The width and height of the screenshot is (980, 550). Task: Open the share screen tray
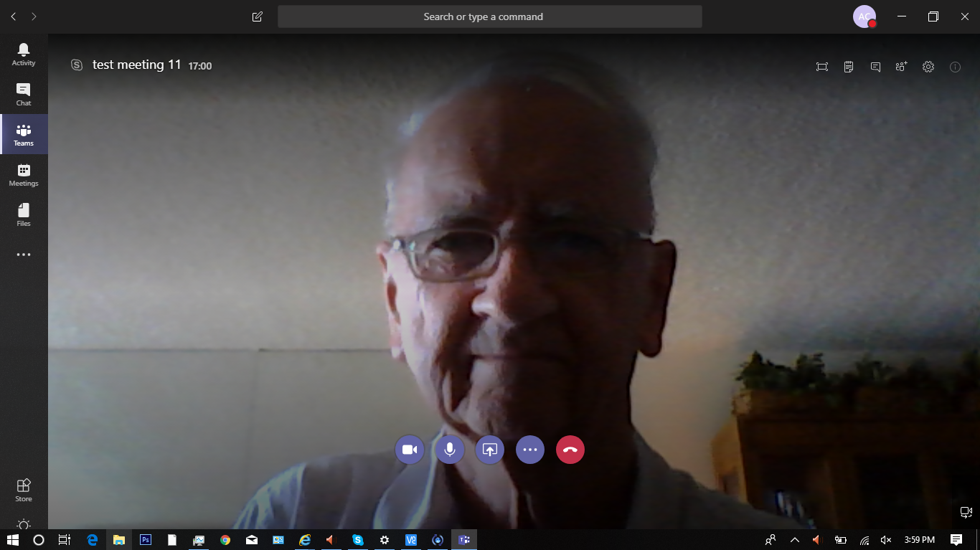point(490,450)
